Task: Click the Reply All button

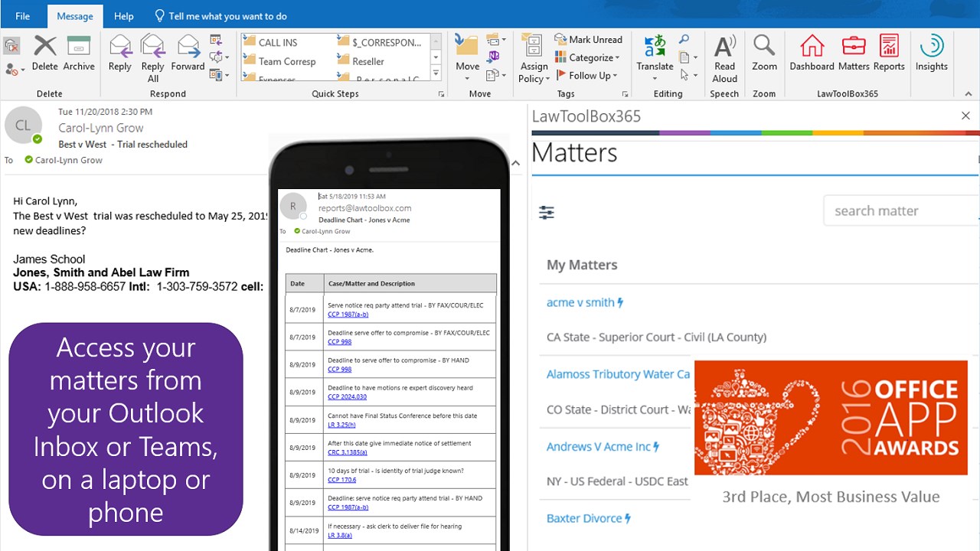Action: [153, 59]
